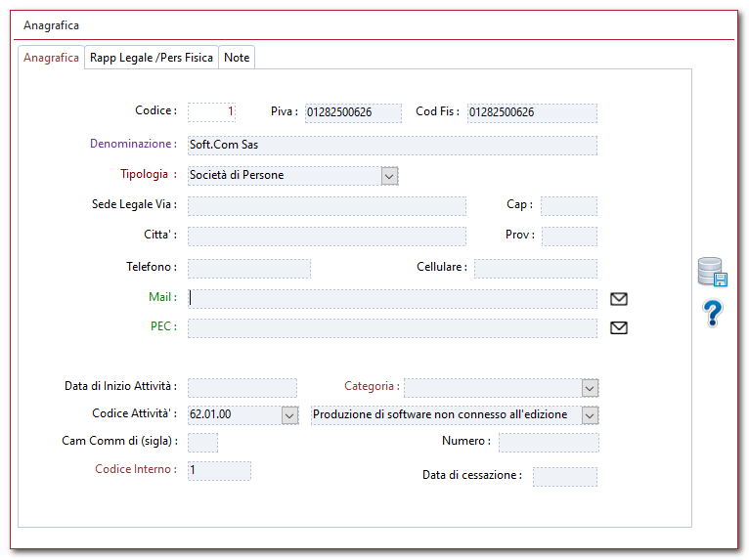The width and height of the screenshot is (749, 560).
Task: Click the Telefono input box
Action: pos(248,268)
